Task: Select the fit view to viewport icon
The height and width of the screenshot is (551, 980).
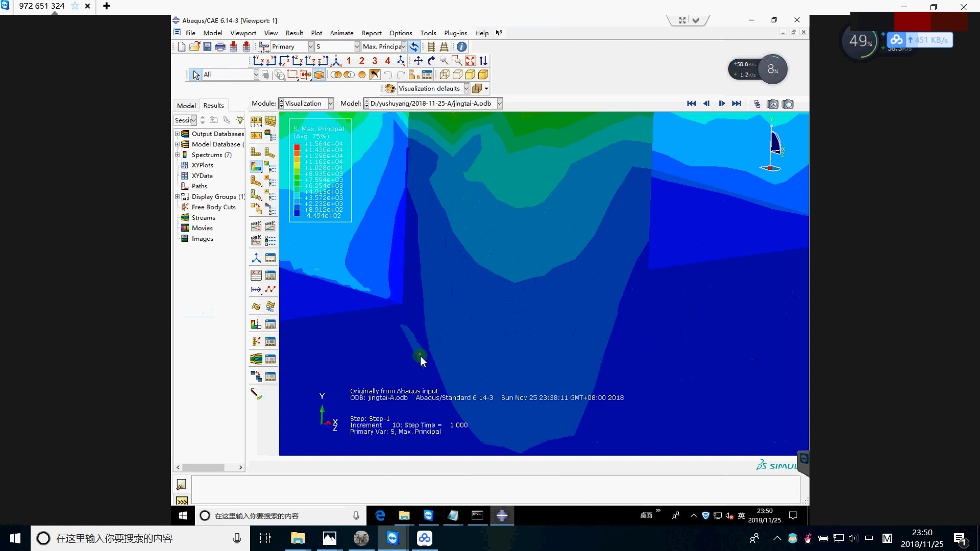Action: 470,61
